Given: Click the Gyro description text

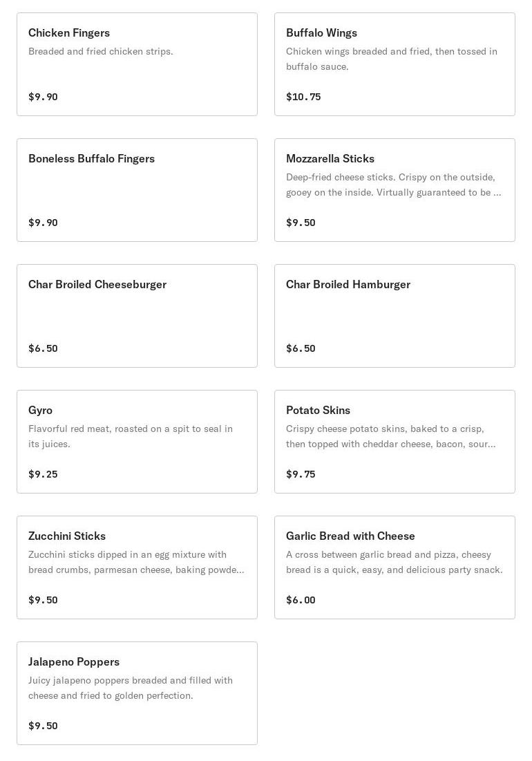Looking at the screenshot, I should point(131,436).
